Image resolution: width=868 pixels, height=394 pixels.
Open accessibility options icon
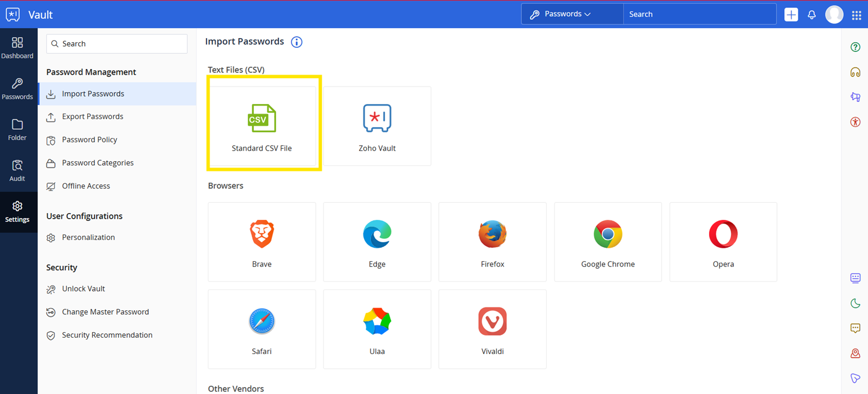click(x=855, y=121)
